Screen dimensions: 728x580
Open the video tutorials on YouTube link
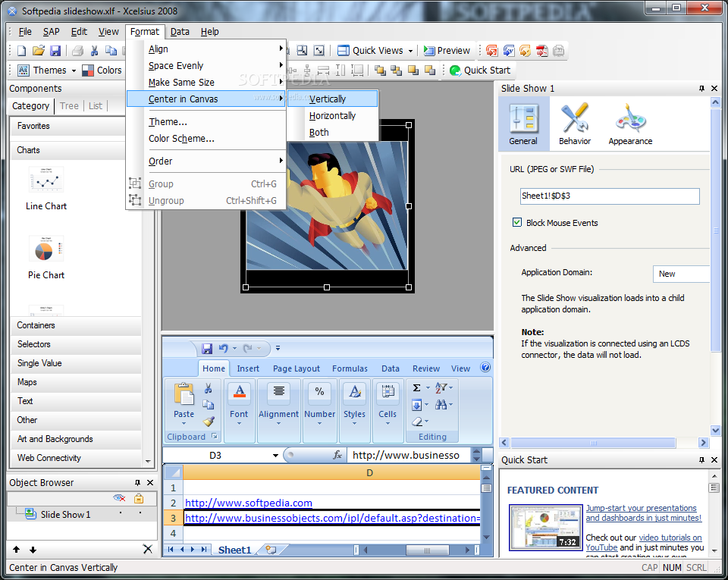[x=644, y=542]
